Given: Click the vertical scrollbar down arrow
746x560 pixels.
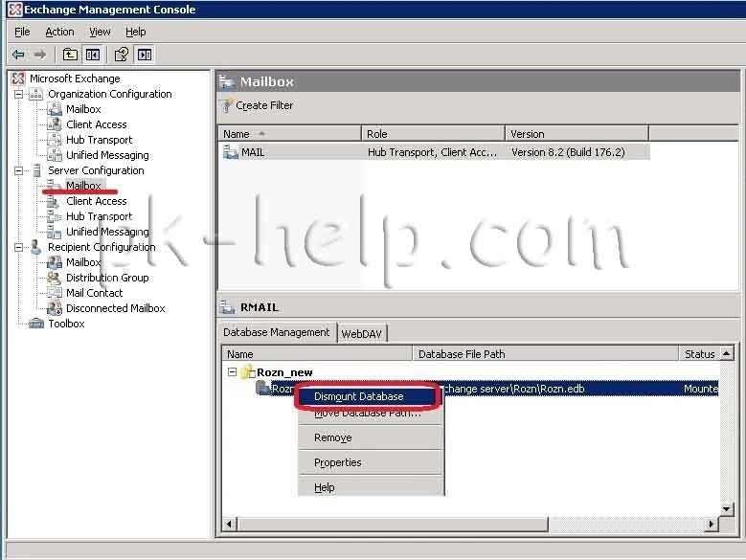Looking at the screenshot, I should (x=727, y=509).
